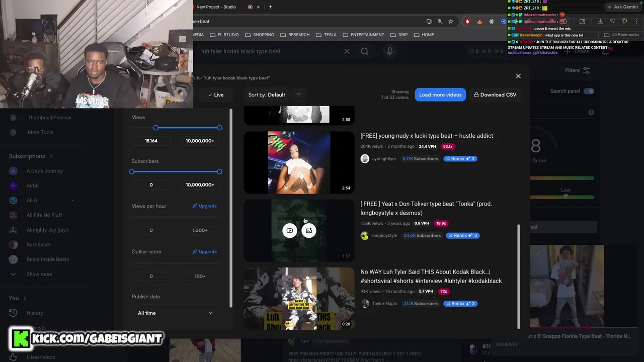Open the RESEARCH bookmarks folder
This screenshot has height=362, width=644.
tap(295, 35)
